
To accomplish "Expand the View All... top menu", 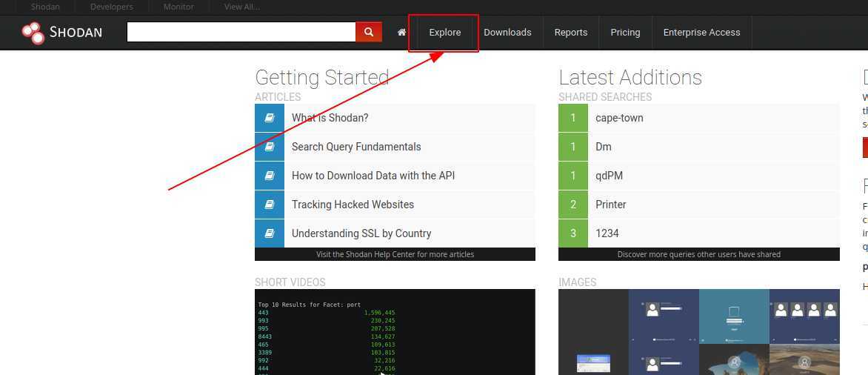I will coord(242,7).
